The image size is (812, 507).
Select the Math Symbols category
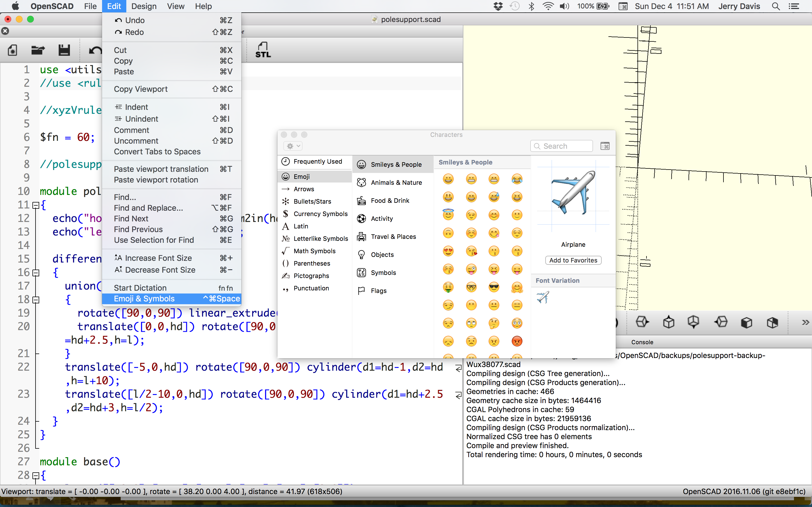314,251
